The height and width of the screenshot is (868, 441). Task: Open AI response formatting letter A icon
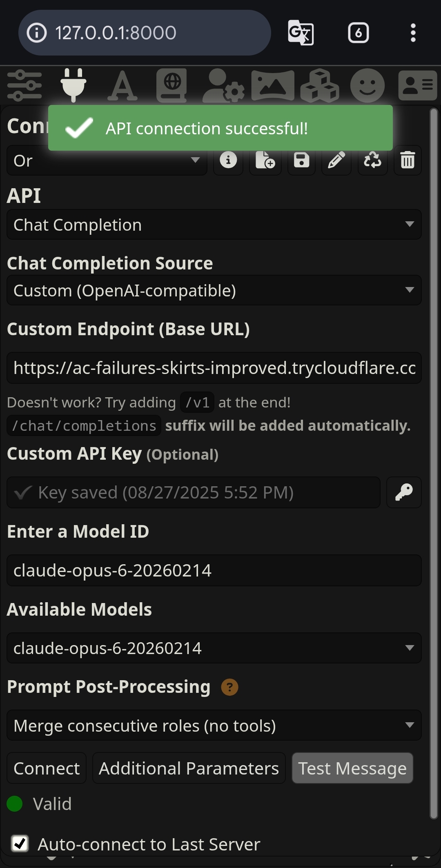point(122,85)
